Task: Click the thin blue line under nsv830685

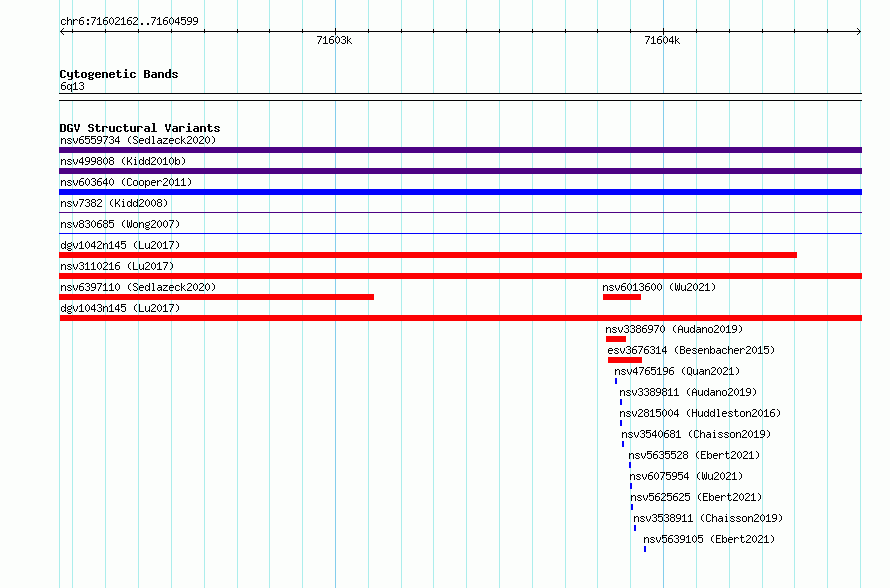Action: point(460,233)
